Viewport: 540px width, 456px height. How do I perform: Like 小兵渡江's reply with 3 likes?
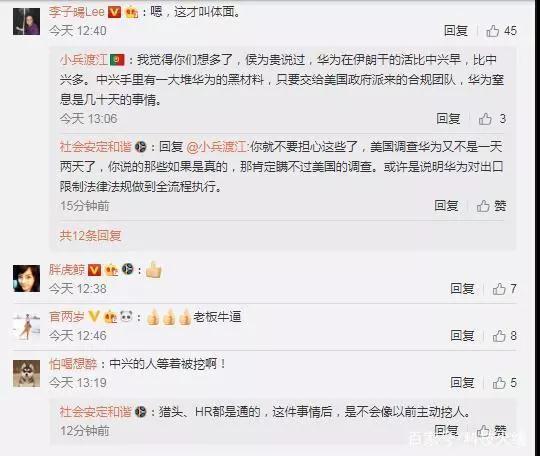click(492, 119)
